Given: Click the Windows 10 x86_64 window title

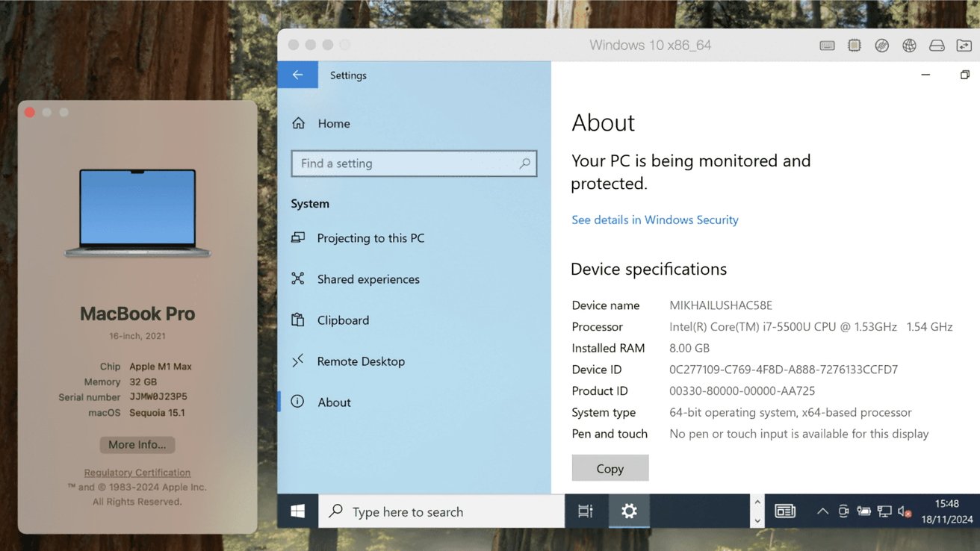Looking at the screenshot, I should click(x=650, y=46).
